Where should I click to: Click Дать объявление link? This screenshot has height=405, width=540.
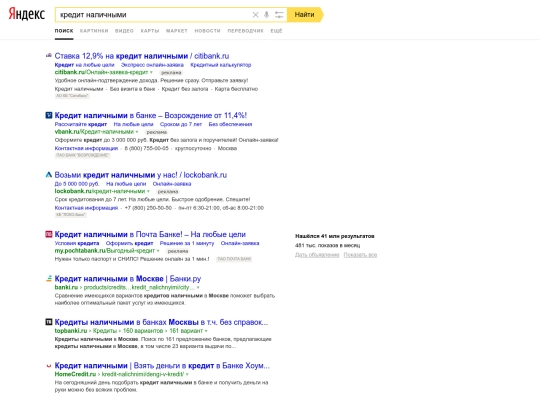click(317, 255)
